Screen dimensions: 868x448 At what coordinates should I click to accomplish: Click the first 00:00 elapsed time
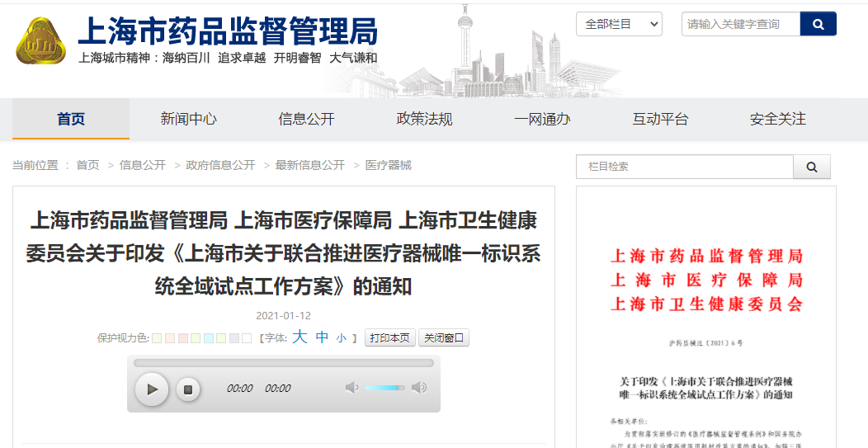(x=240, y=389)
